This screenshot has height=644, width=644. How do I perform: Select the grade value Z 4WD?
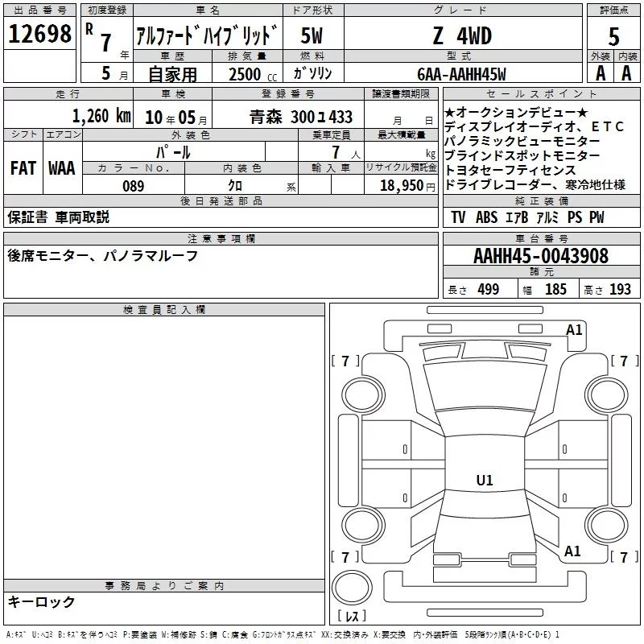coord(462,35)
